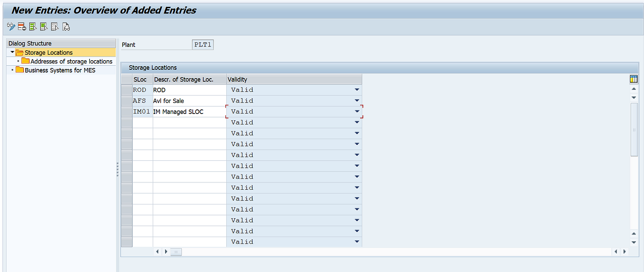
Task: Click the horizontal scrollbar thumb under the description column
Action: tap(177, 252)
